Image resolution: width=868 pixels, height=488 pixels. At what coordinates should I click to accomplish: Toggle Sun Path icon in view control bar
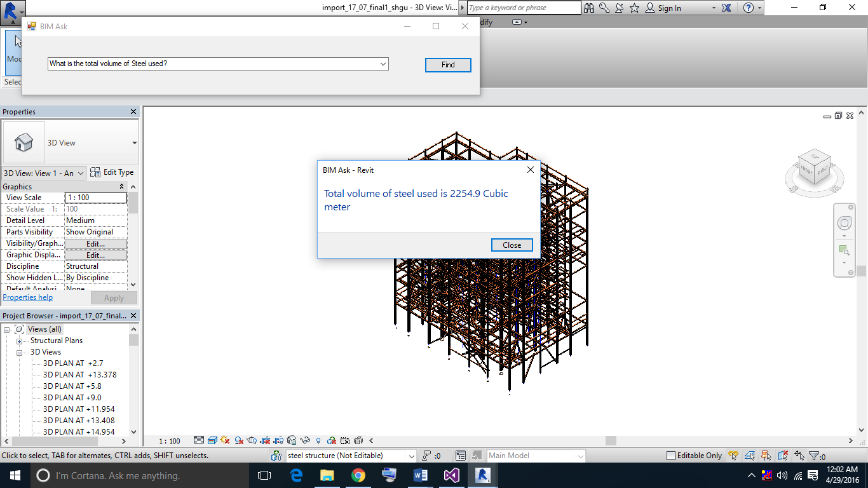(224, 440)
